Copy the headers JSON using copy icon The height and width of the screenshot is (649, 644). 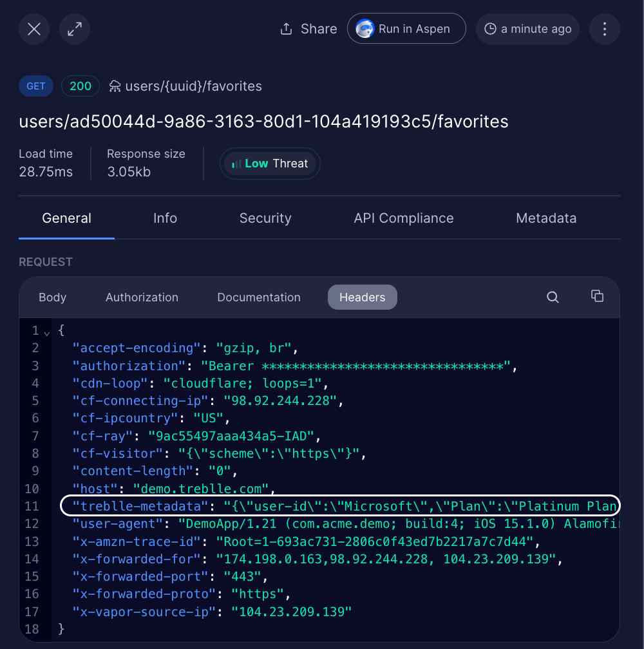point(597,296)
